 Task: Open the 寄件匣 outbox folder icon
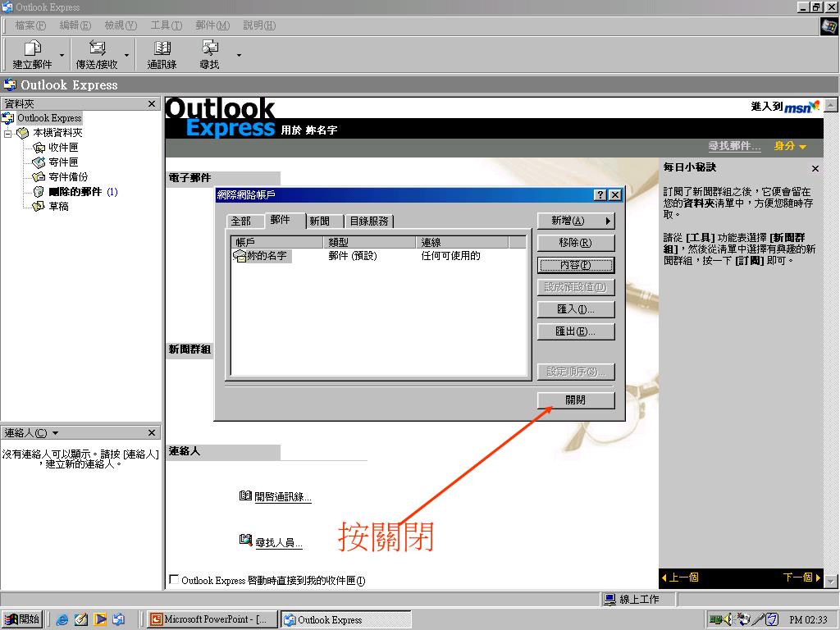point(39,162)
